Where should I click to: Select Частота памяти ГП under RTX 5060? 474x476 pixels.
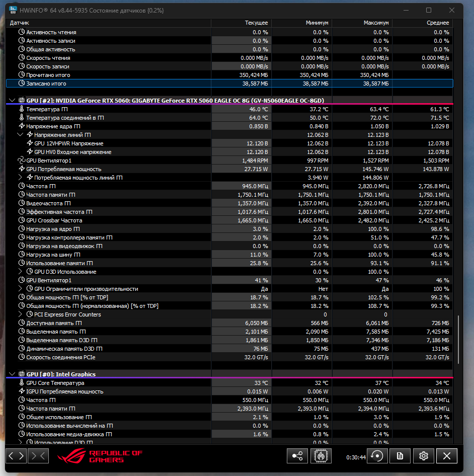point(229,195)
